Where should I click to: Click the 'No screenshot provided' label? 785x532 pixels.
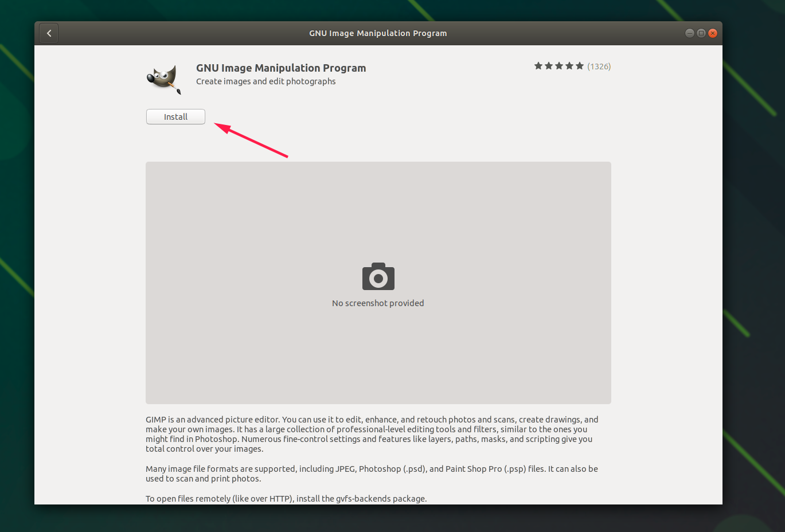click(x=378, y=303)
